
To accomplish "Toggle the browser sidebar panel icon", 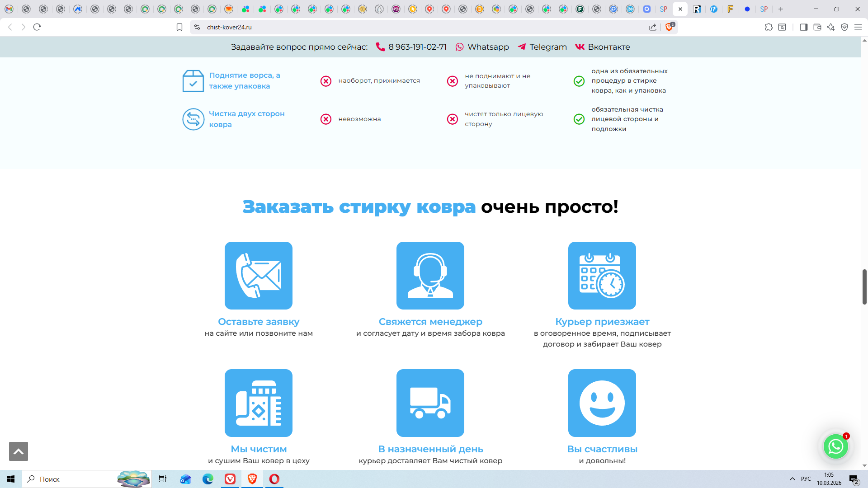I will click(803, 27).
